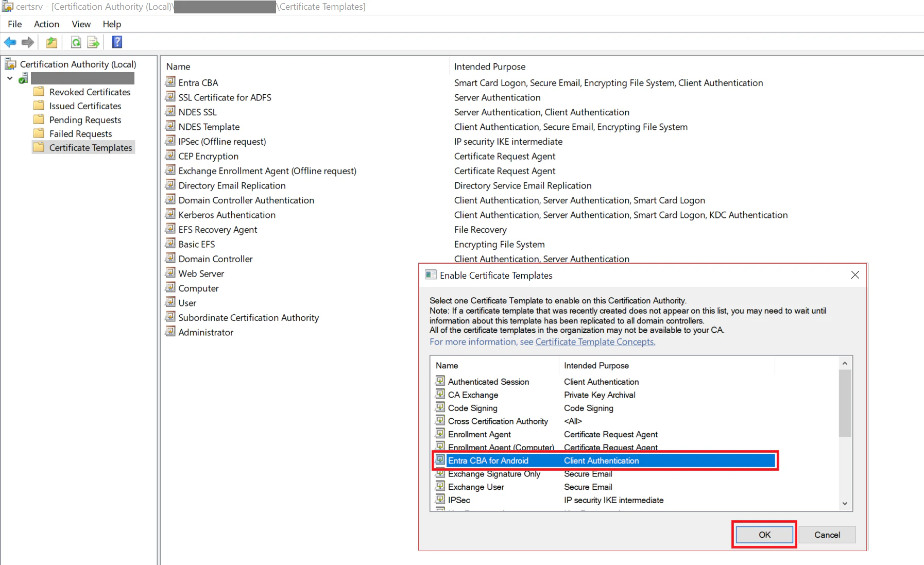This screenshot has width=924, height=565.
Task: Select Failed Requests in the tree
Action: pos(80,133)
